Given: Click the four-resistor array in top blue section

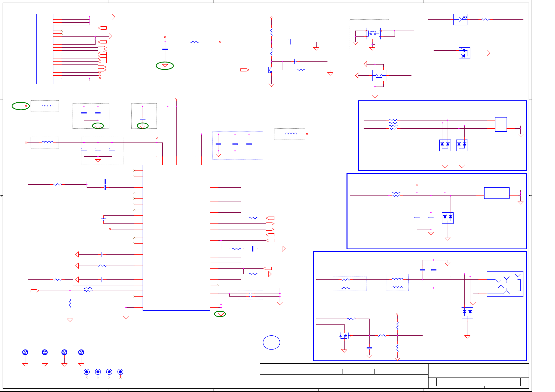Looking at the screenshot, I should [x=393, y=124].
